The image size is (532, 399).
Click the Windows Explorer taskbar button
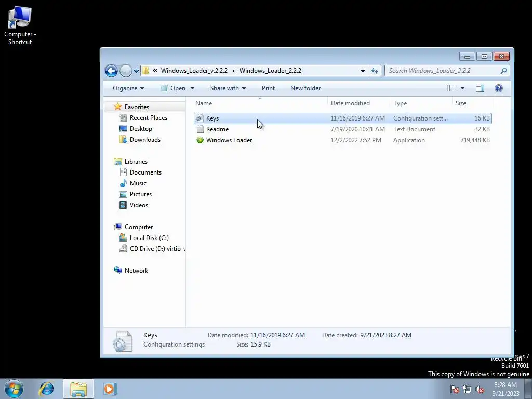[78, 389]
